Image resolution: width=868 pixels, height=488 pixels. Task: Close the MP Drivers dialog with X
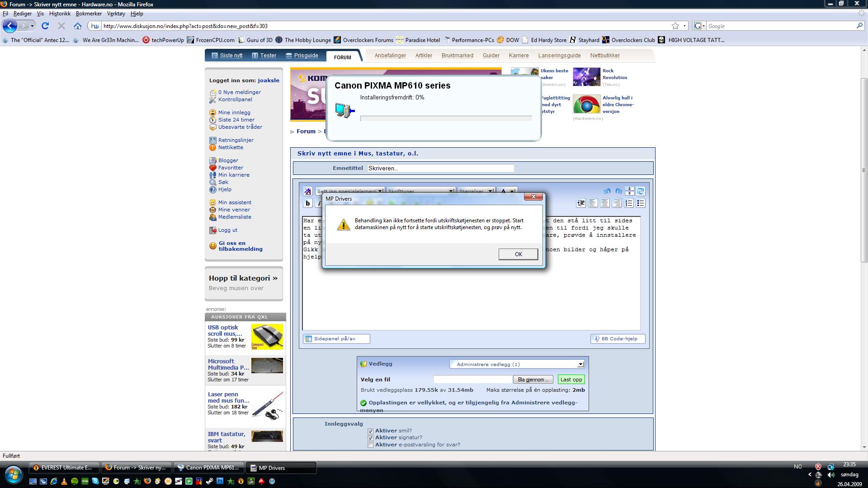(x=533, y=197)
